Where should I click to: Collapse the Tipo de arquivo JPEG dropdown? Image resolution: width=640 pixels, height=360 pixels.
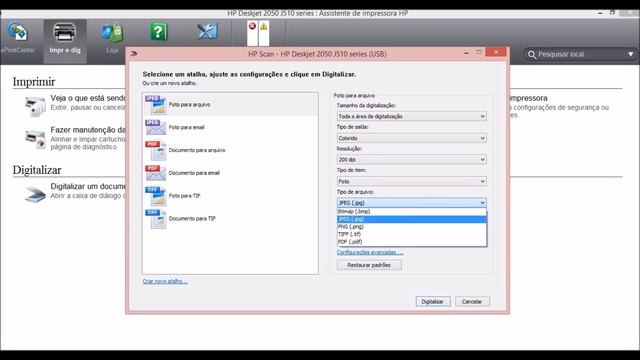point(411,203)
